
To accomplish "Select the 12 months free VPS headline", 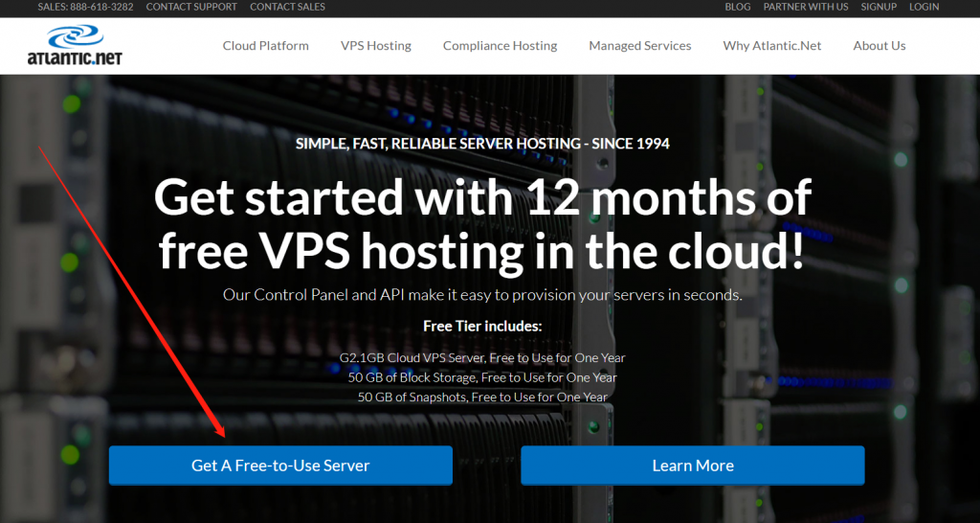I will pyautogui.click(x=482, y=224).
